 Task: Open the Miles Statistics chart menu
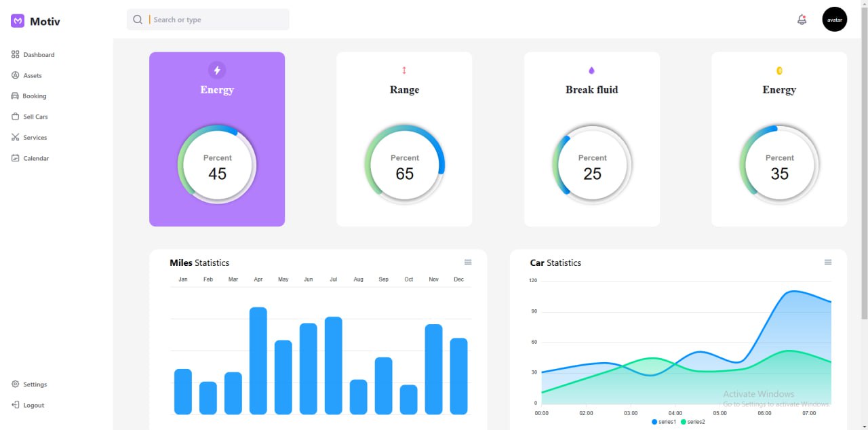pyautogui.click(x=468, y=262)
